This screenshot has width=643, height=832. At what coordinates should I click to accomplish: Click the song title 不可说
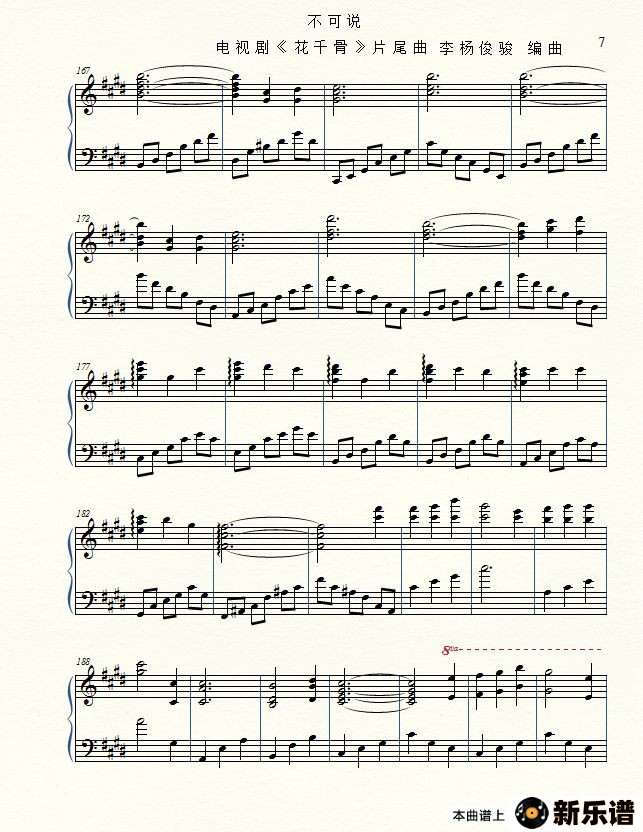pyautogui.click(x=334, y=21)
